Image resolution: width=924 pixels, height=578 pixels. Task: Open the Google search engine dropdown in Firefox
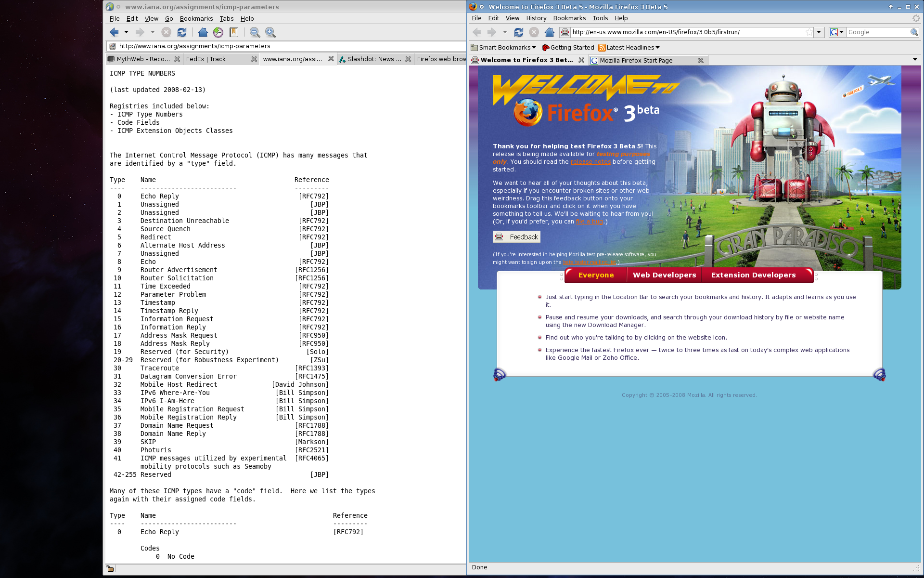[837, 32]
